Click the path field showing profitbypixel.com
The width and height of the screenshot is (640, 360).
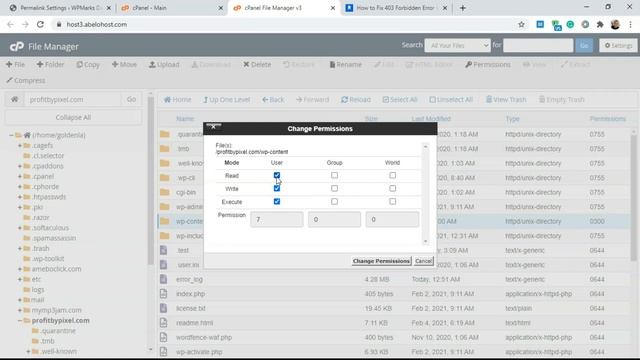click(73, 99)
